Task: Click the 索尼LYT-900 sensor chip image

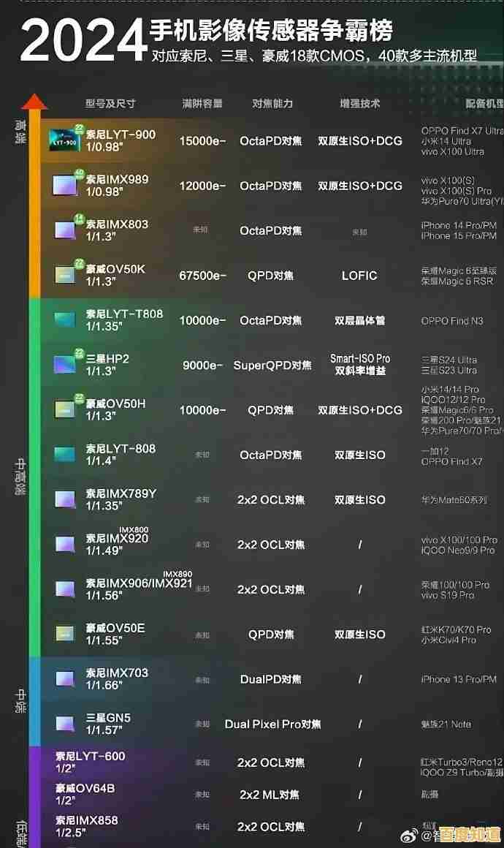Action: [65, 140]
